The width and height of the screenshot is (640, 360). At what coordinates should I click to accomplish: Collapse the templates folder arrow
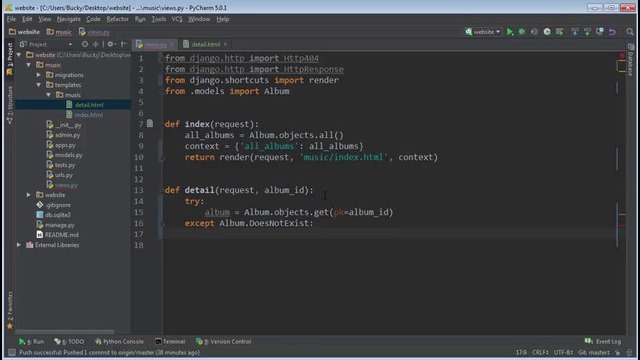tap(38, 85)
